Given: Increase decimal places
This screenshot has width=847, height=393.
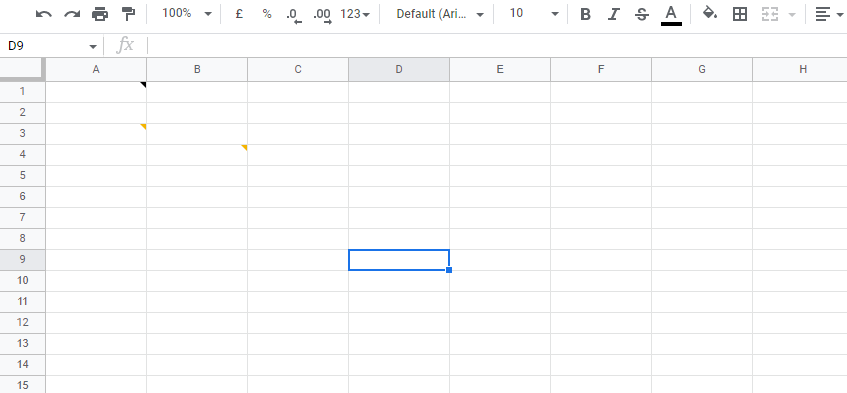Looking at the screenshot, I should pos(322,15).
